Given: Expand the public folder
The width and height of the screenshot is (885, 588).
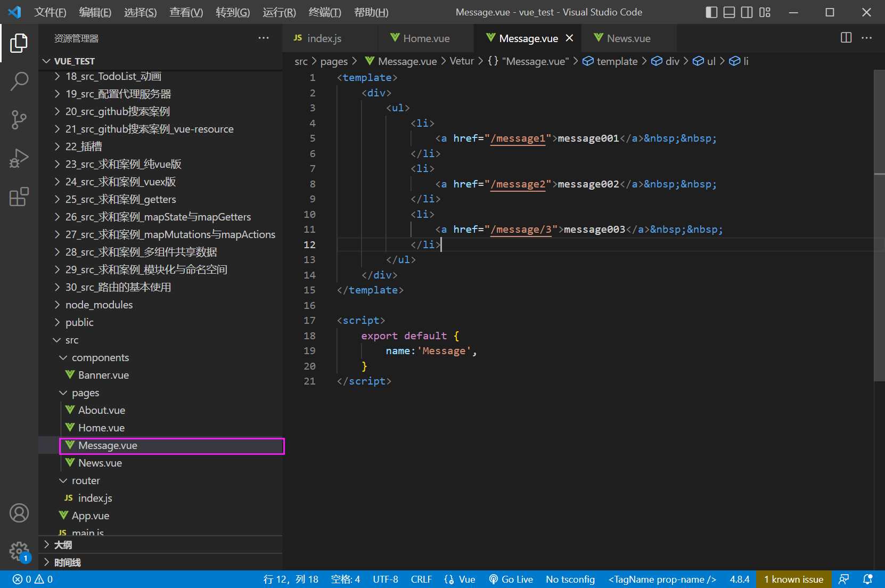Looking at the screenshot, I should point(160,322).
